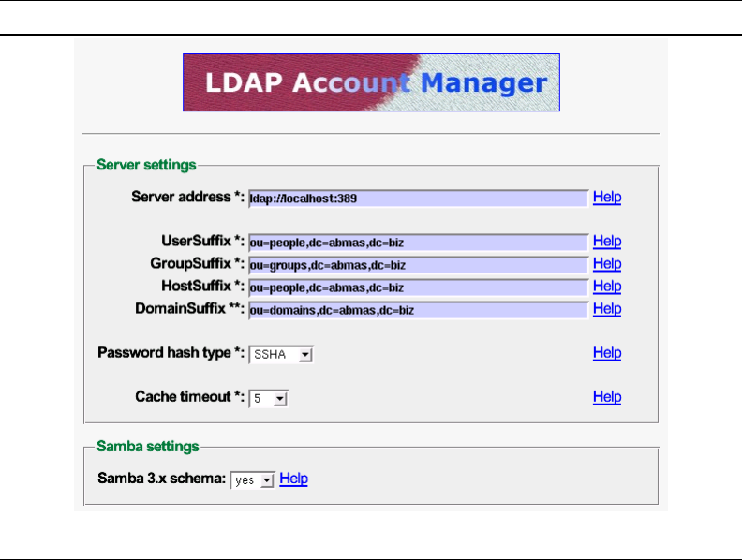
Task: Open Help for Cache timeout
Action: coord(607,397)
